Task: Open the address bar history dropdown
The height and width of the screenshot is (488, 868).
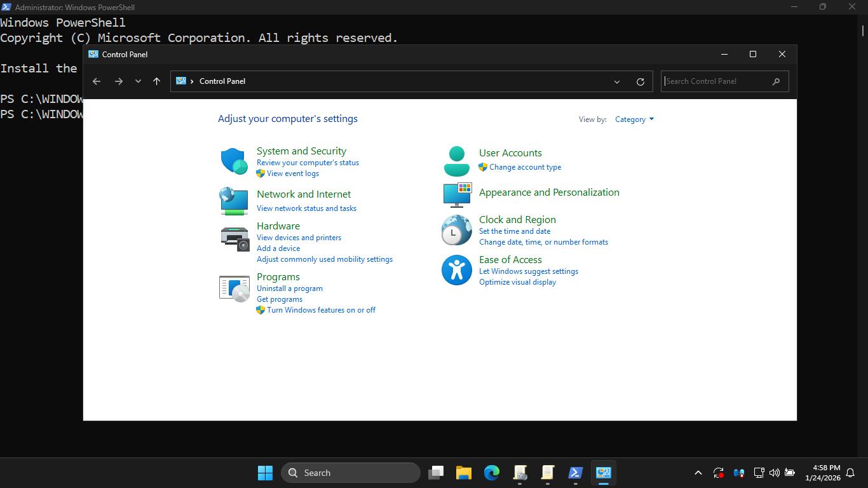Action: (x=616, y=81)
